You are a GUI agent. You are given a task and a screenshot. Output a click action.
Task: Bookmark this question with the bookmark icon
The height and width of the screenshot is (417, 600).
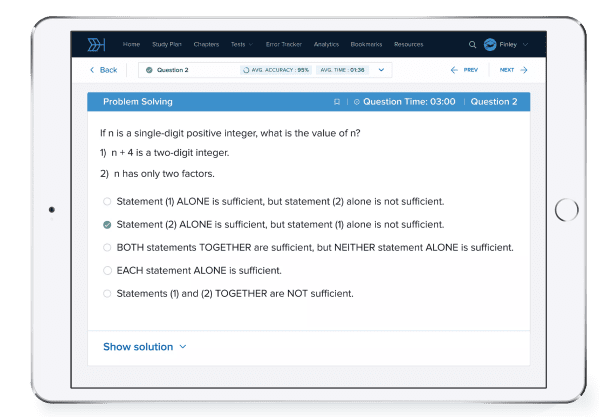(x=337, y=102)
